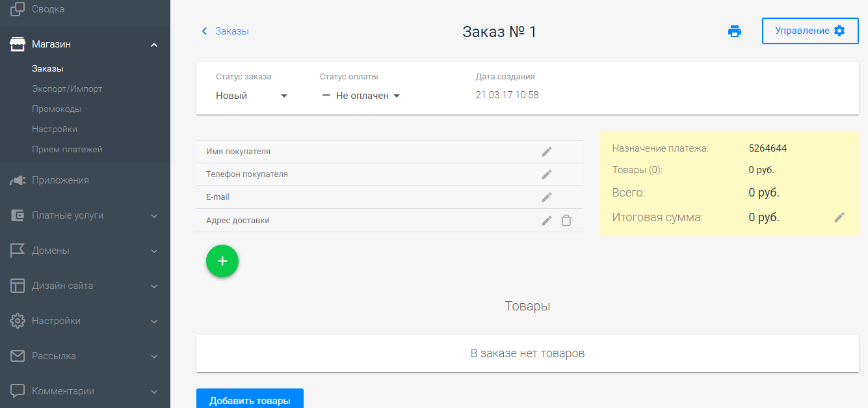Expand the Дизайн сайта chevron
Screen dimensions: 868x408
tap(154, 286)
